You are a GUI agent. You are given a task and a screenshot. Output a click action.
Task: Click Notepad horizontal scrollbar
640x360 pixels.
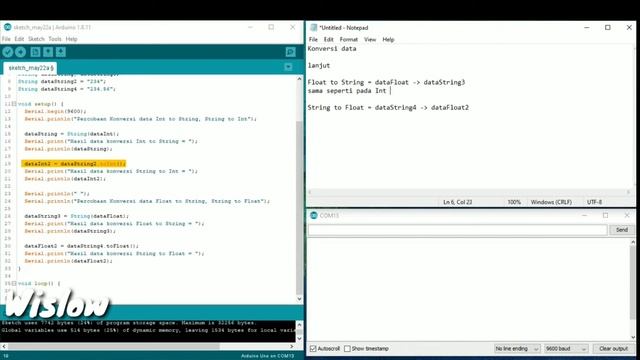pyautogui.click(x=469, y=192)
